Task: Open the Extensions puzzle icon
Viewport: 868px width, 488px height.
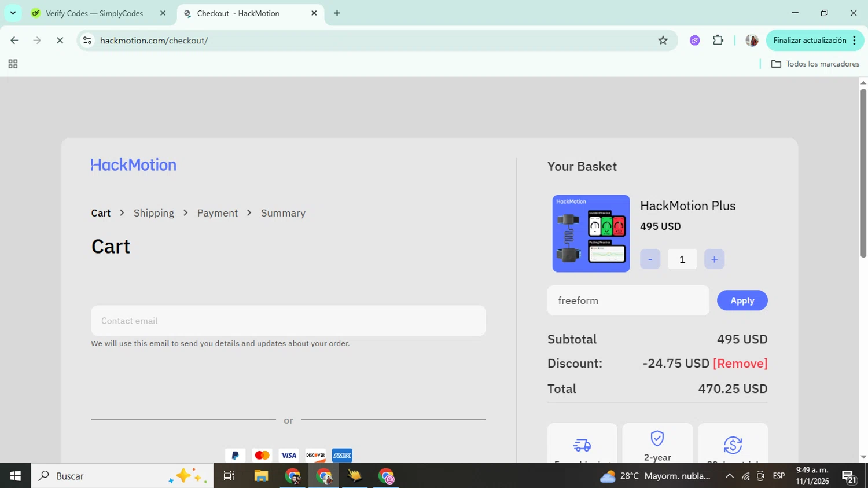Action: tap(718, 41)
